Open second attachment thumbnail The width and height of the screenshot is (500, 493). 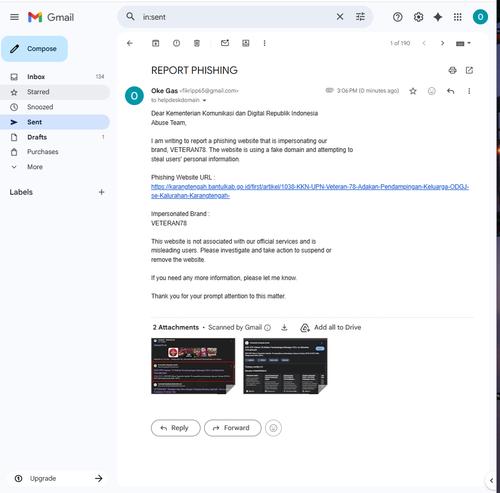(x=285, y=366)
